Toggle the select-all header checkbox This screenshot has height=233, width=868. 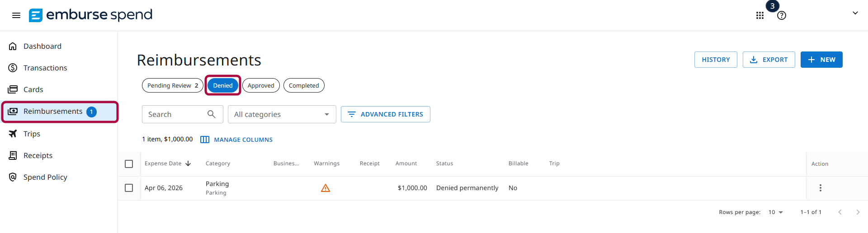129,164
